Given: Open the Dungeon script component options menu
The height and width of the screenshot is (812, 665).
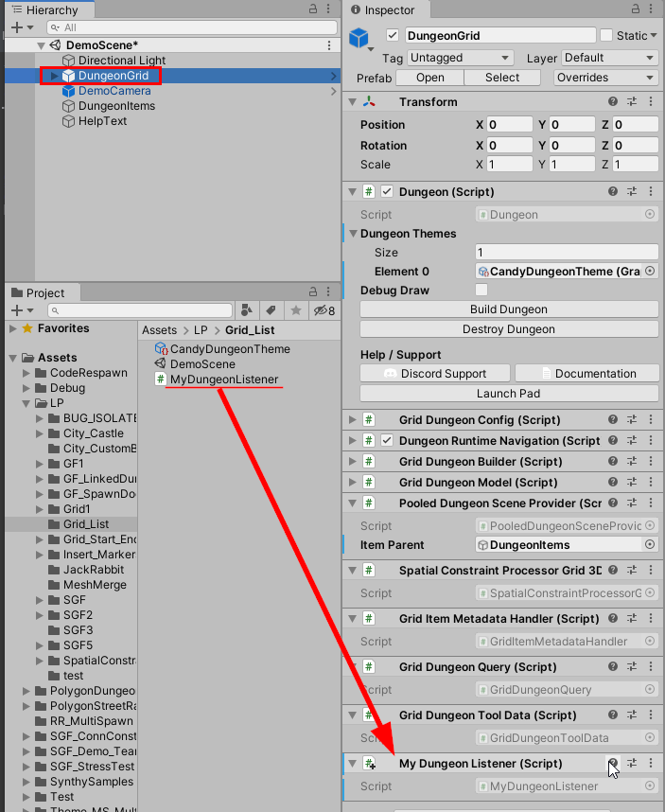Looking at the screenshot, I should pos(650,191).
